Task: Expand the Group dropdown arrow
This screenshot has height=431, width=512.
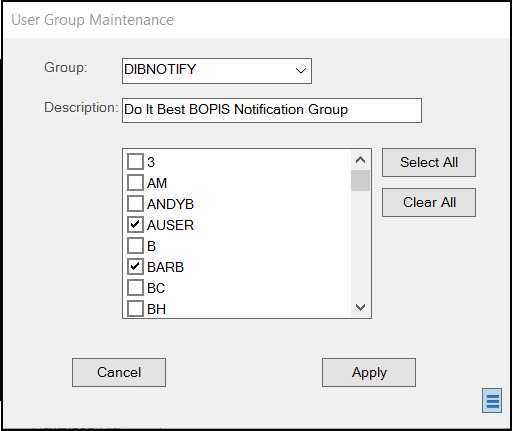Action: coord(301,71)
